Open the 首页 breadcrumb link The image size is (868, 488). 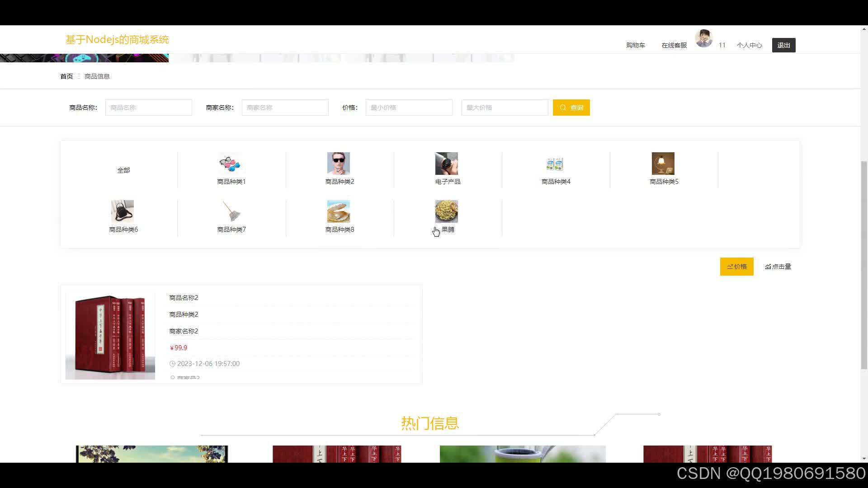coord(66,76)
